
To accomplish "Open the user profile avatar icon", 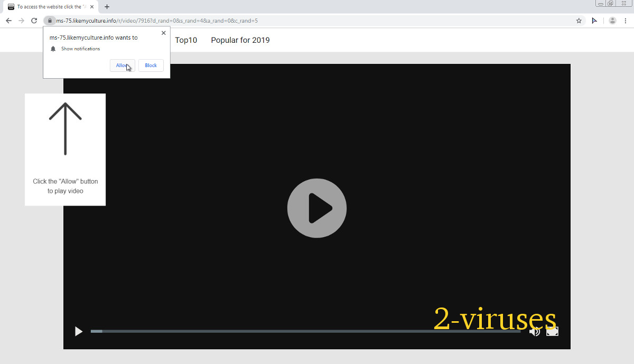I will pyautogui.click(x=612, y=21).
